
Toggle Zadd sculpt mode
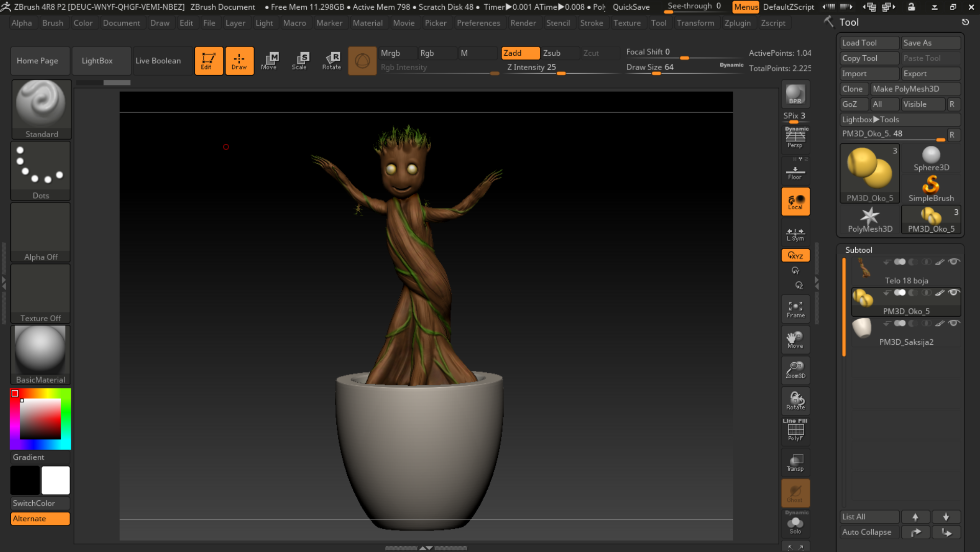pos(520,53)
